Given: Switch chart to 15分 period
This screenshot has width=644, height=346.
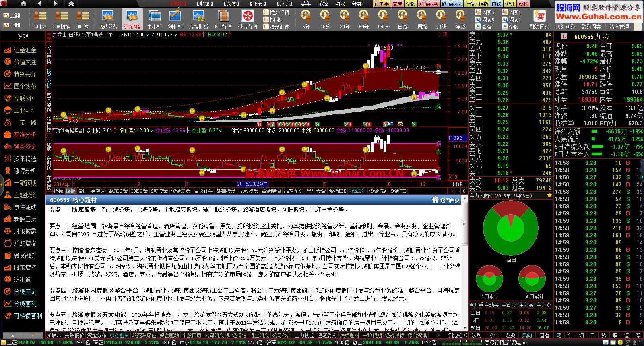Looking at the screenshot, I should coord(325,19).
